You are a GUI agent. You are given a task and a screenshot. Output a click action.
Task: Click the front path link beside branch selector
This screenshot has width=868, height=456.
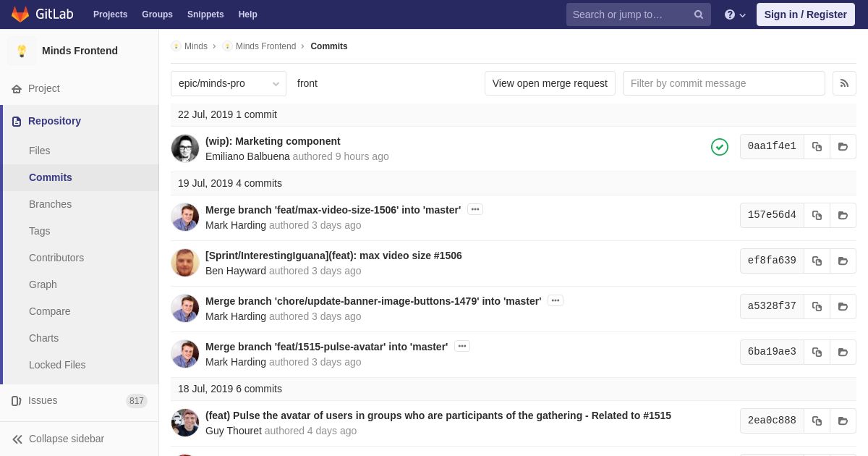(307, 83)
